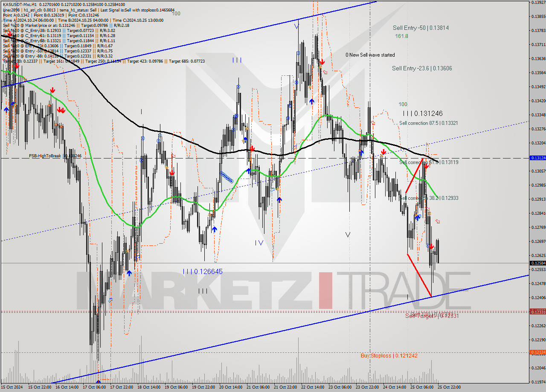Click the black 0.12584 current price tag
This screenshot has width=546, height=392.
(x=537, y=263)
